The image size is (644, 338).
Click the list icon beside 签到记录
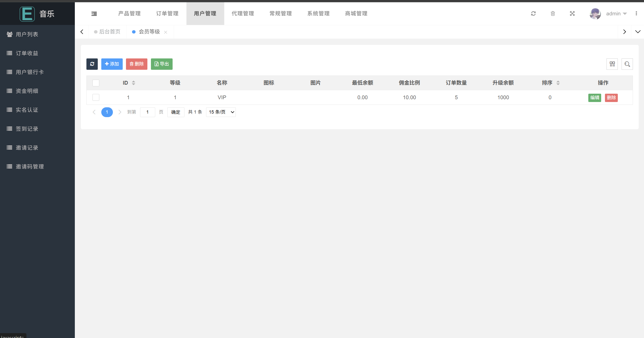9,129
